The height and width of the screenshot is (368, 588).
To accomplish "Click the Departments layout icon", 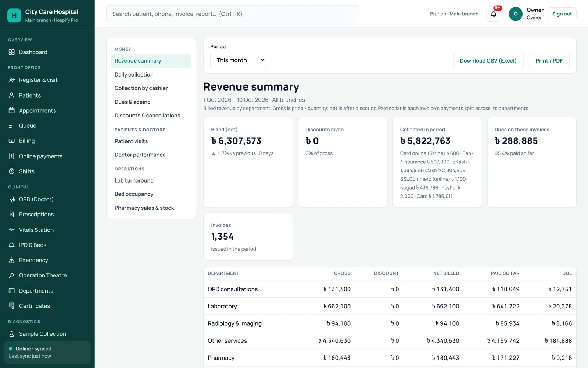I will click(x=12, y=291).
